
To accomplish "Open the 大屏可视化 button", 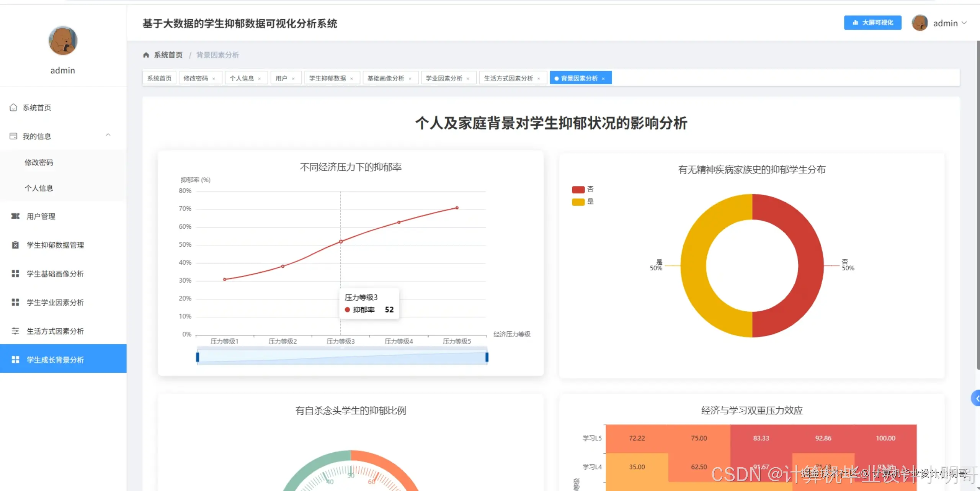I will [872, 23].
